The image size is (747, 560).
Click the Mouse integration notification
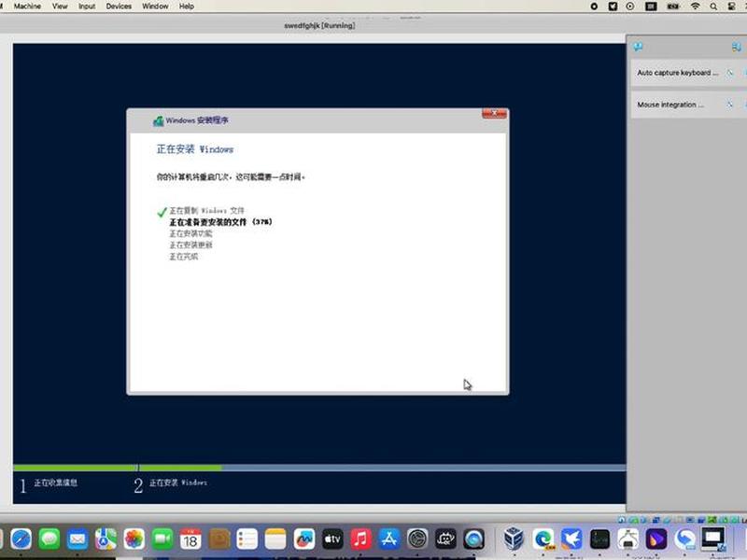(688, 105)
